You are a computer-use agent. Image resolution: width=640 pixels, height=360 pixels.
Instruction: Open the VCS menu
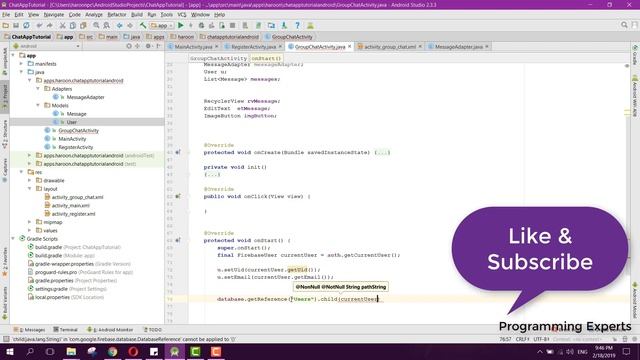pyautogui.click(x=182, y=15)
